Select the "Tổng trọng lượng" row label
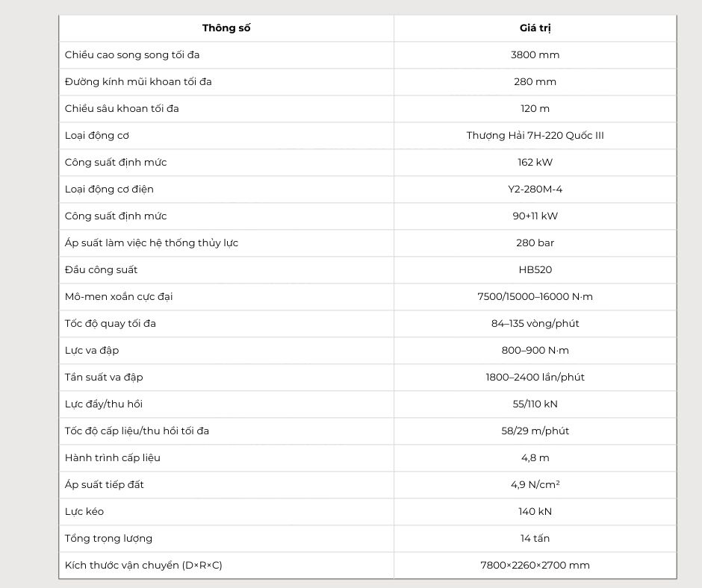This screenshot has height=588, width=702. 108,539
